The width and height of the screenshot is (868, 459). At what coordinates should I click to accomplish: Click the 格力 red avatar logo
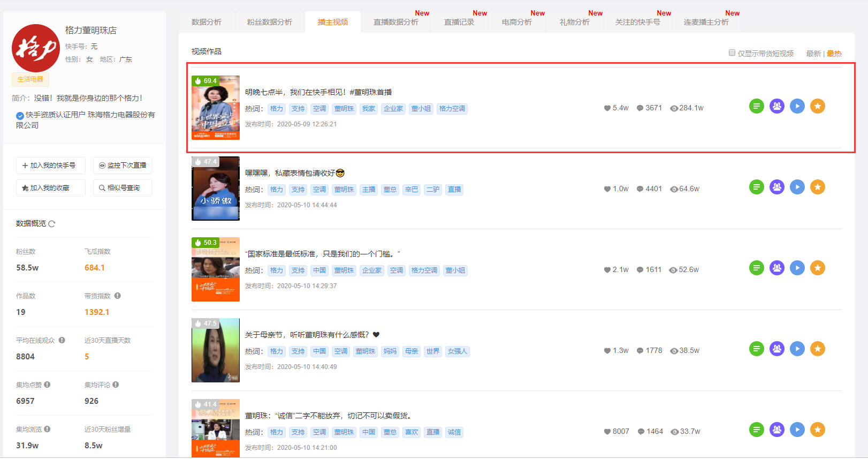[36, 48]
